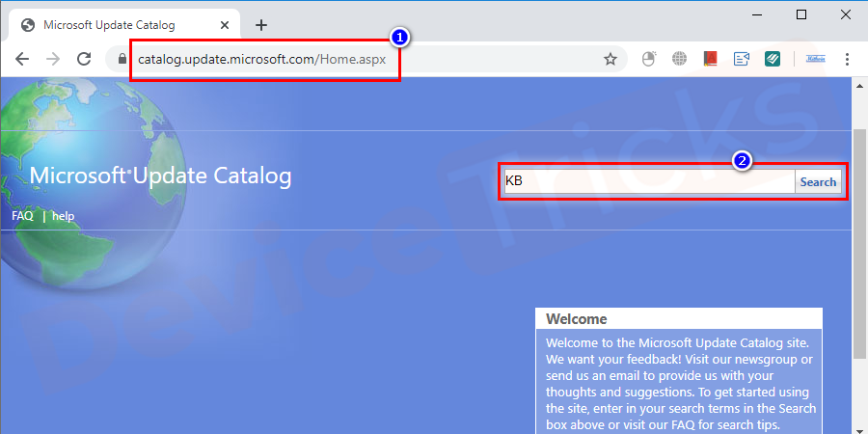
Task: Open Chrome's three-dot menu
Action: tap(847, 59)
